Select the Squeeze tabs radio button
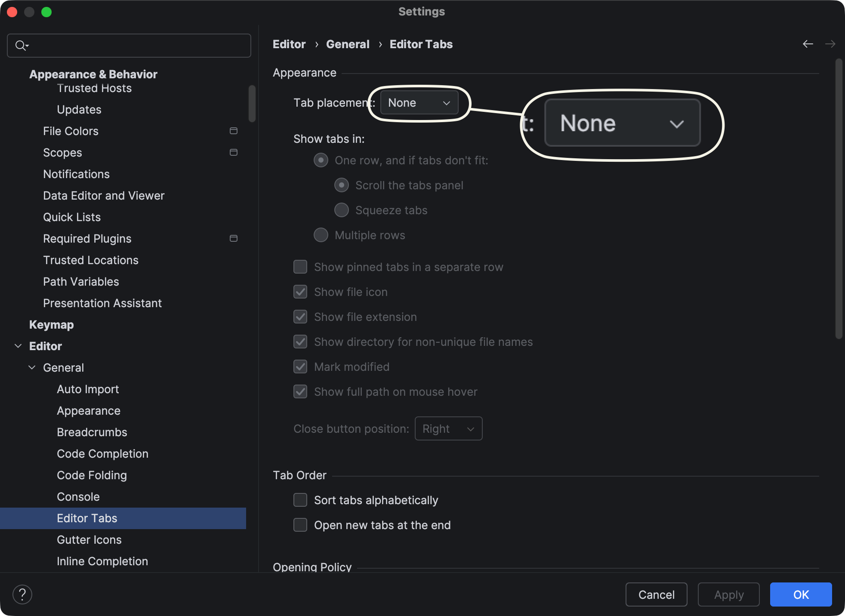The image size is (845, 616). point(341,210)
